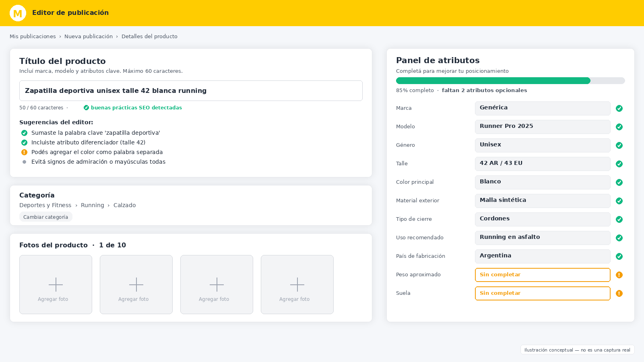Click the Cambiar categoría button

click(46, 217)
